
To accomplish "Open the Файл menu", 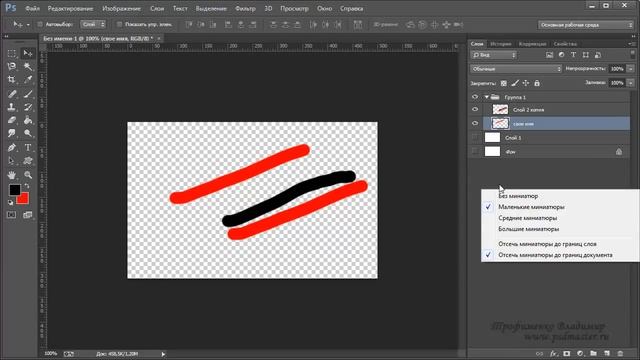I will [x=32, y=9].
